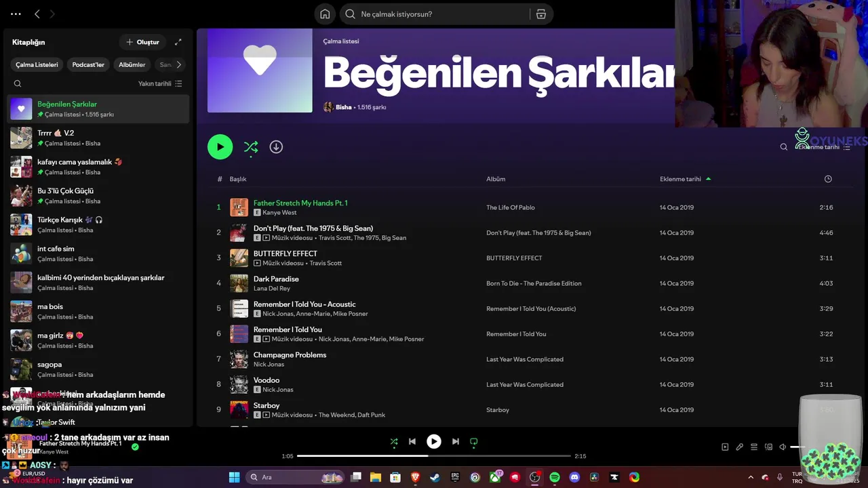Screen dimensions: 868x488
Task: Open the Home page via the house icon
Action: pos(325,14)
